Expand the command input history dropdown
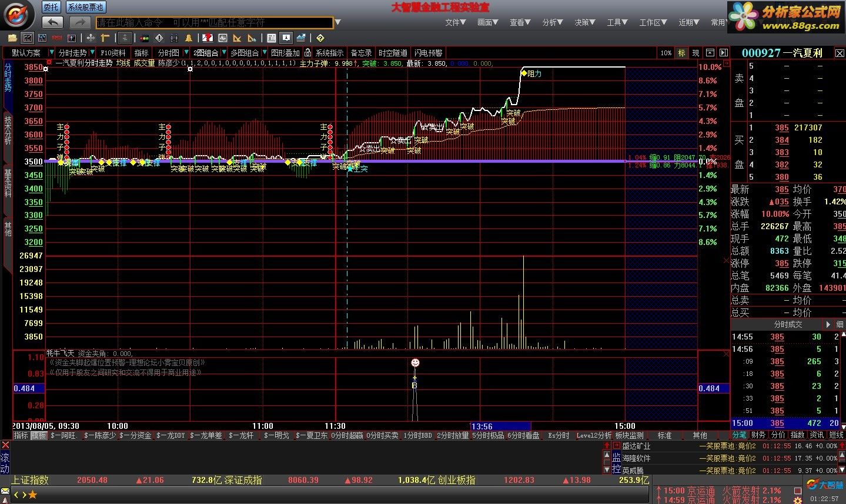 tap(337, 23)
